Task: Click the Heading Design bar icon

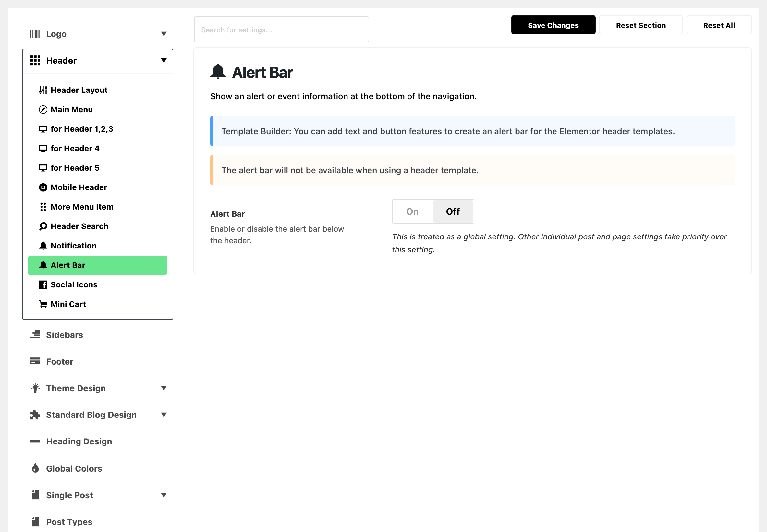Action: pos(35,441)
